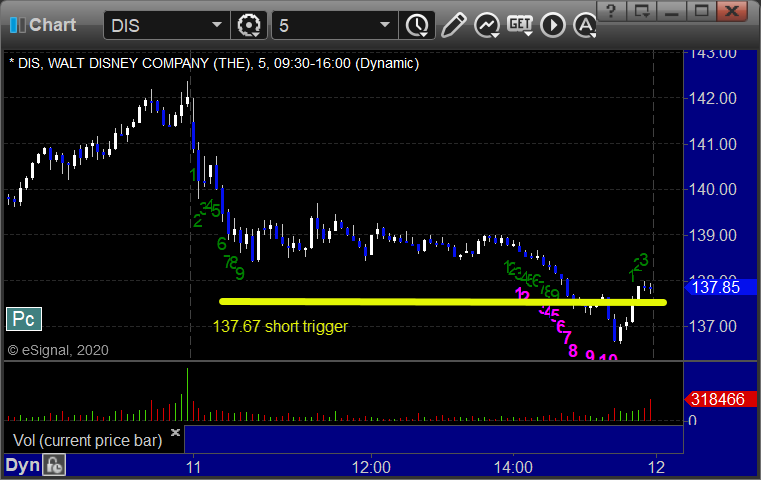The width and height of the screenshot is (761, 480).
Task: Click the play replay icon
Action: click(x=553, y=25)
